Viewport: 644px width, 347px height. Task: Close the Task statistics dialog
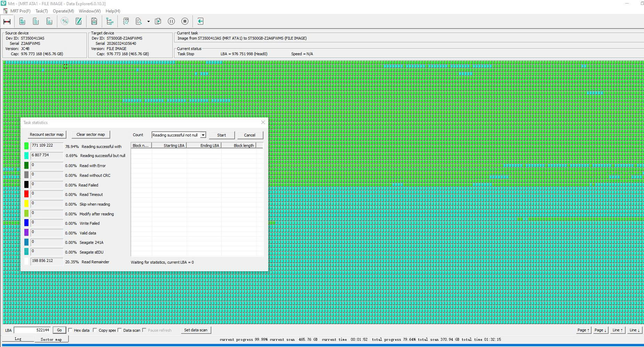(x=263, y=122)
